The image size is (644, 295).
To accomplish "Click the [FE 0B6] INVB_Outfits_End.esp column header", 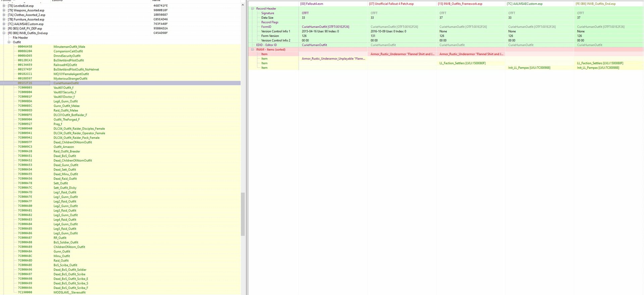I will click(x=595, y=4).
